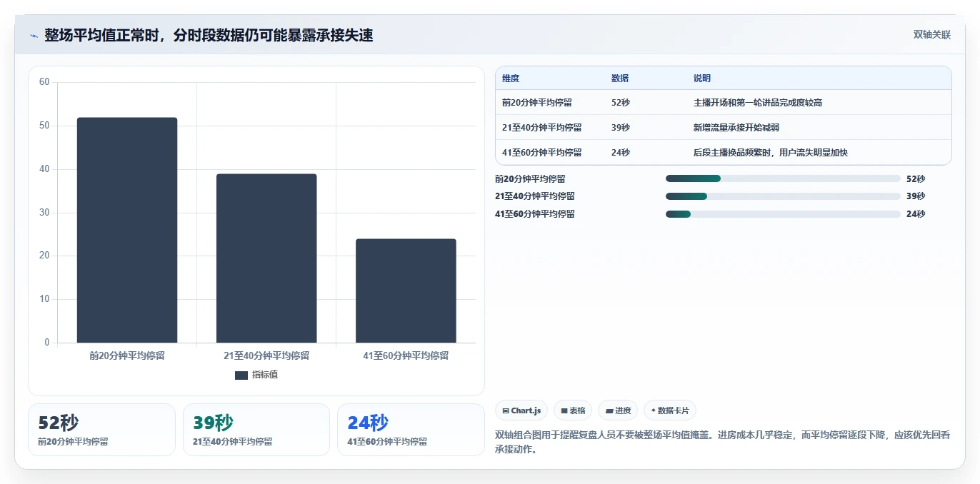Click the 39秒 value beside progress bar
Viewport: 980px width, 484px height.
[x=916, y=196]
